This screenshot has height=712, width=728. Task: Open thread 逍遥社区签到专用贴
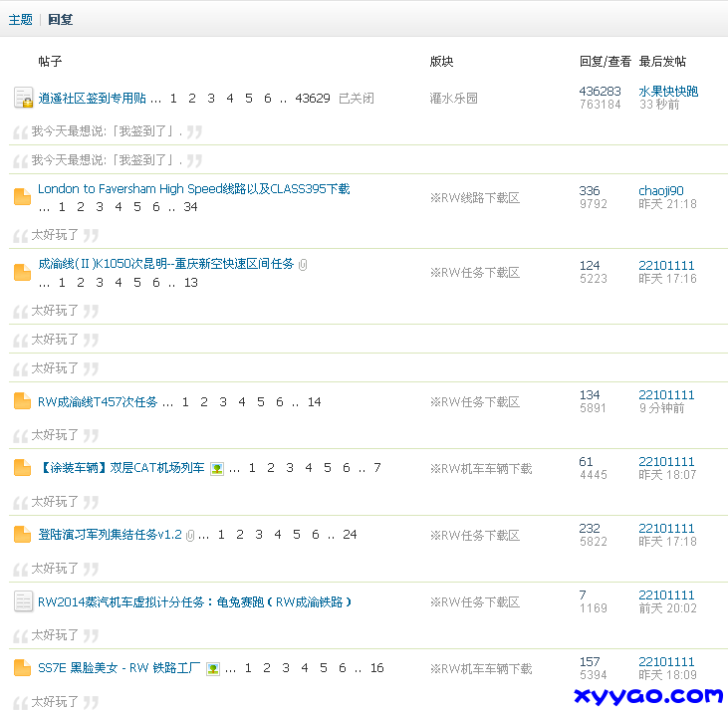pyautogui.click(x=92, y=98)
